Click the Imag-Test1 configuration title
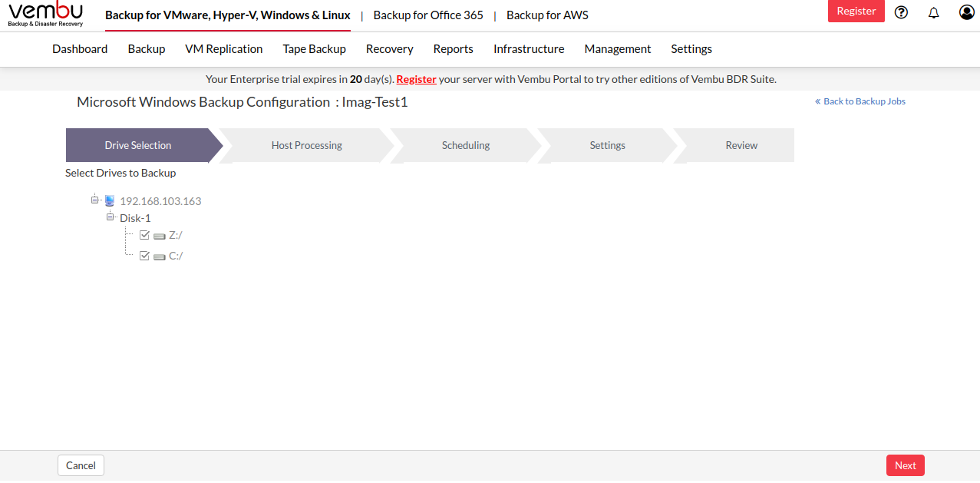Screen dimensions: 980x483 (x=375, y=102)
